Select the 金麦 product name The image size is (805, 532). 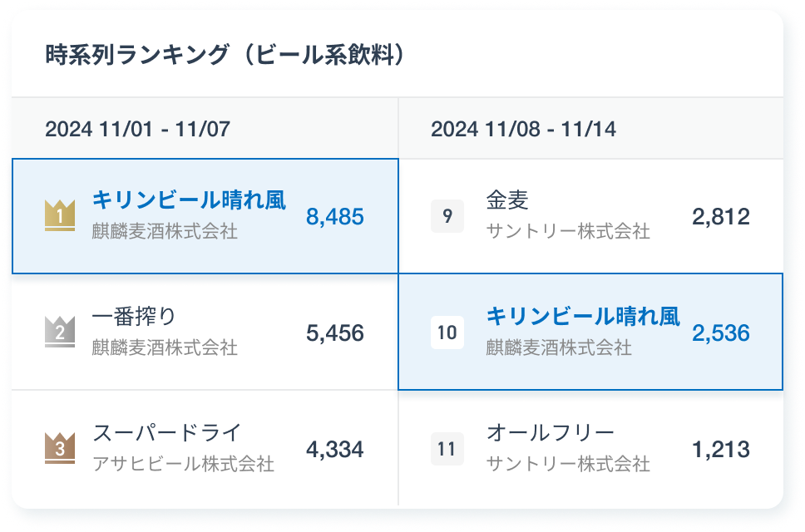pos(507,200)
